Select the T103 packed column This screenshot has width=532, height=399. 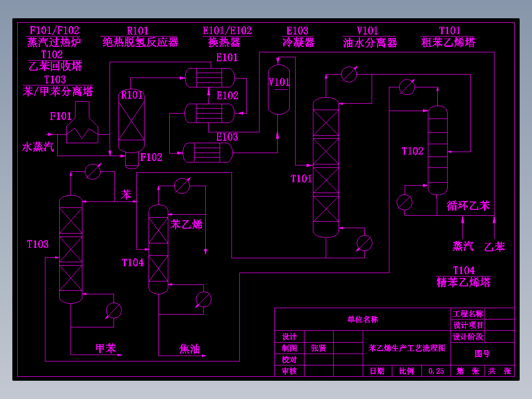71,249
